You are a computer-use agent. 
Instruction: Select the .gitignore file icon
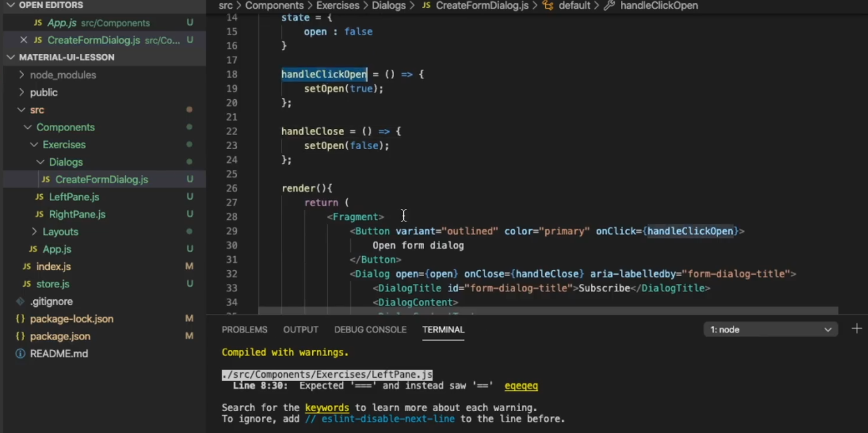19,301
